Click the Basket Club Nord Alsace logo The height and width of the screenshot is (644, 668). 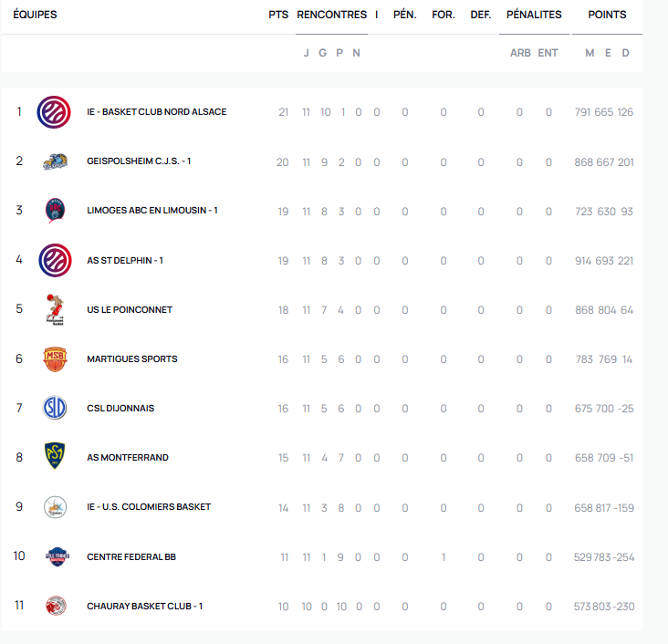coord(55,112)
